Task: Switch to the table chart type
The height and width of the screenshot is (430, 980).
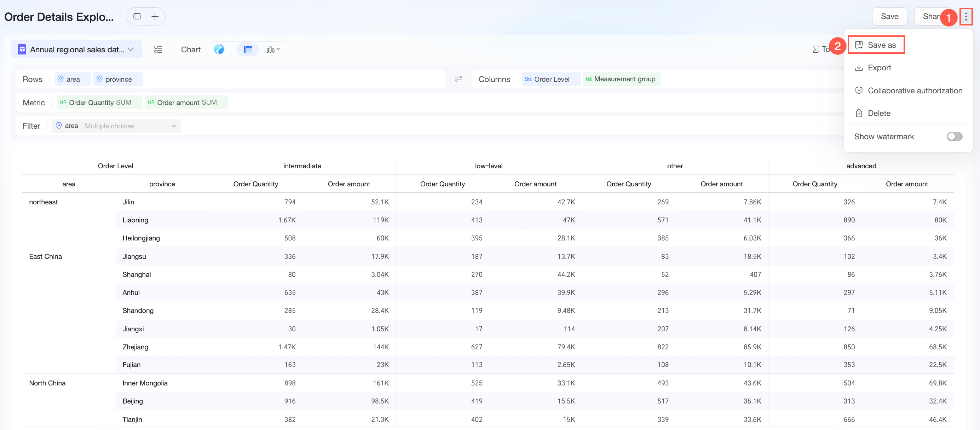Action: coord(248,50)
